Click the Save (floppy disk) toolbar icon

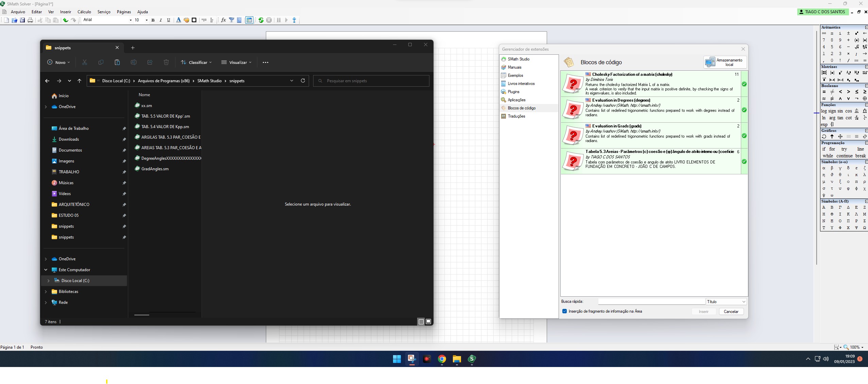coord(22,20)
